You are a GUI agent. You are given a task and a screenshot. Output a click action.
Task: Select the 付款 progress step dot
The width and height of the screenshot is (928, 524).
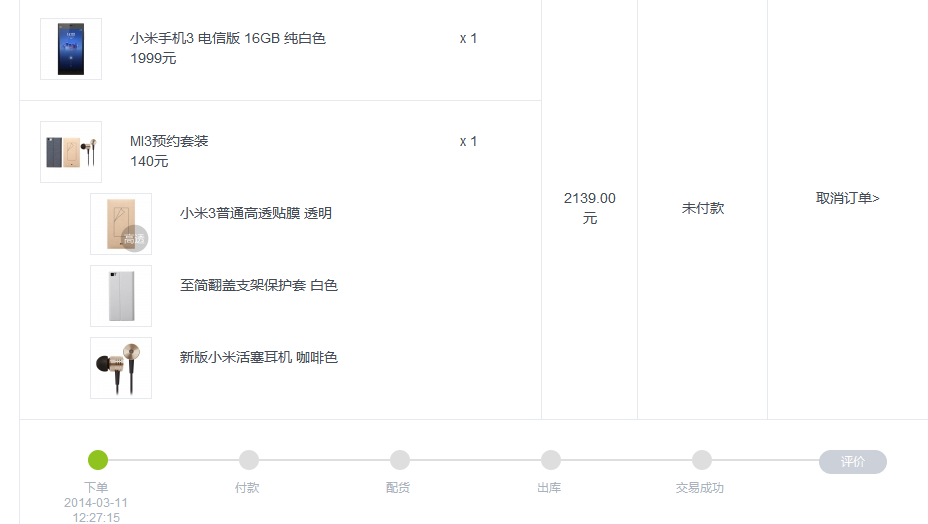click(x=249, y=460)
